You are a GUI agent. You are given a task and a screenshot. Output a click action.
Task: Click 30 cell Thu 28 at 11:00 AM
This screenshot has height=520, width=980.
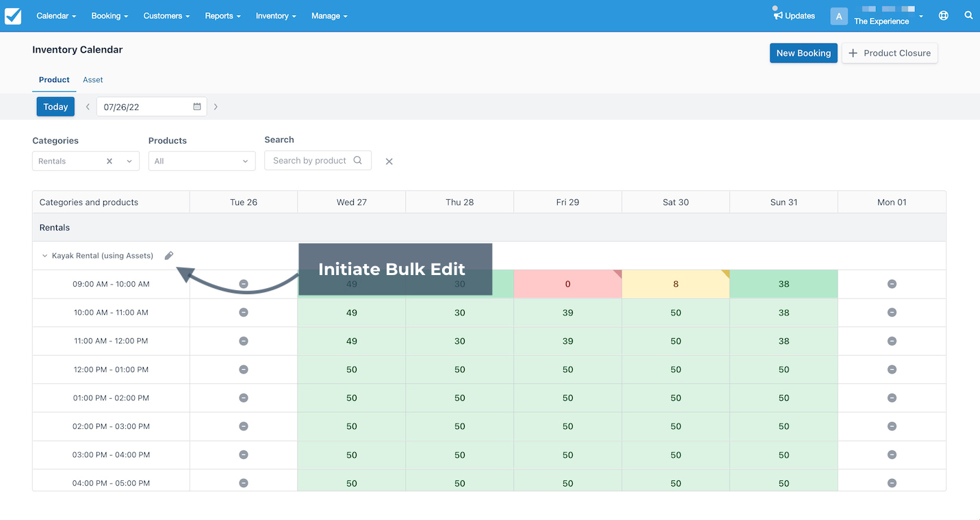click(460, 341)
